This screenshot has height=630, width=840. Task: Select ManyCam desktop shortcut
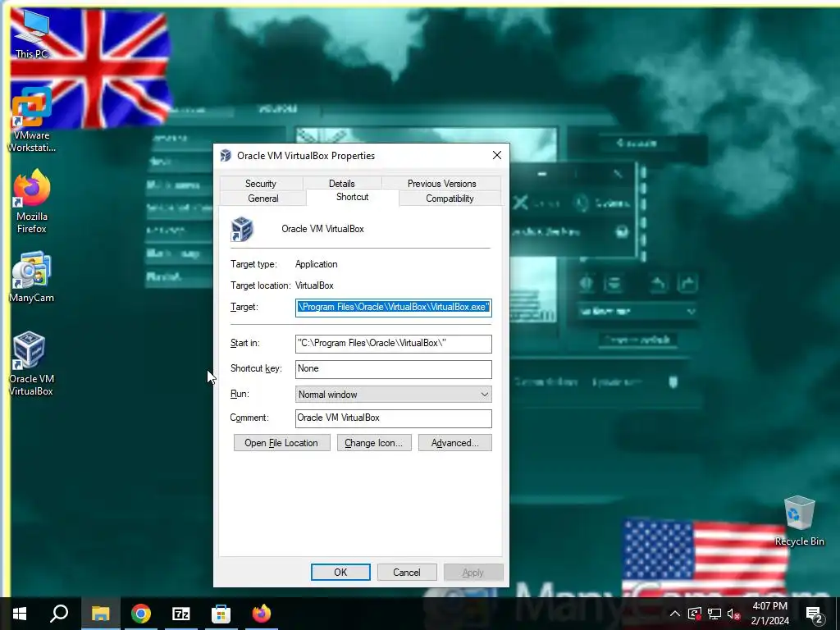[x=31, y=277]
